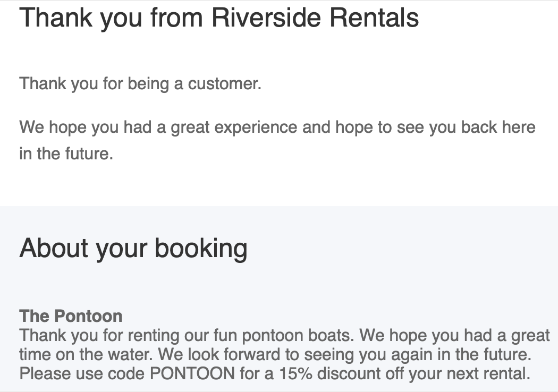Click the words "back here" in the paragraph
Viewport: 558px width, 392px height.
pos(498,127)
